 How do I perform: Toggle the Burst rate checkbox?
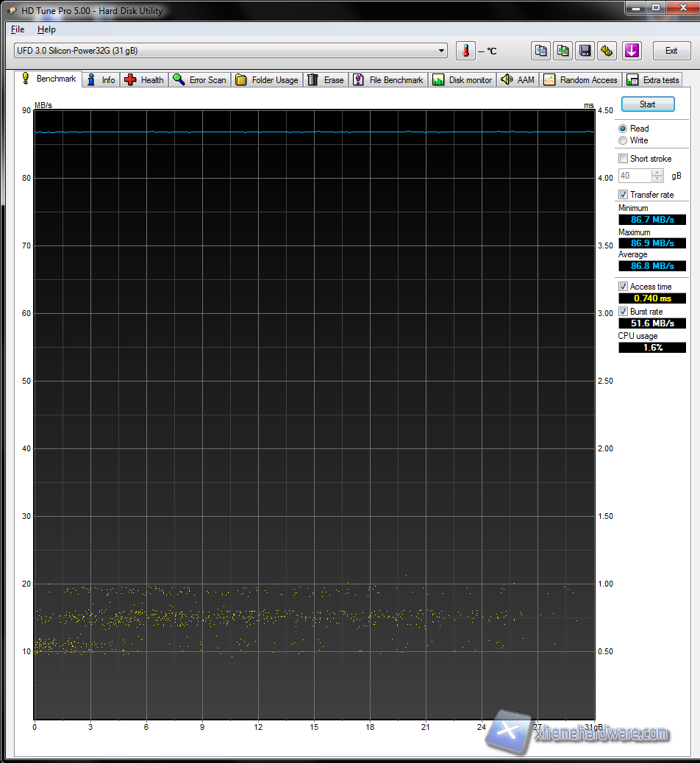tap(624, 312)
